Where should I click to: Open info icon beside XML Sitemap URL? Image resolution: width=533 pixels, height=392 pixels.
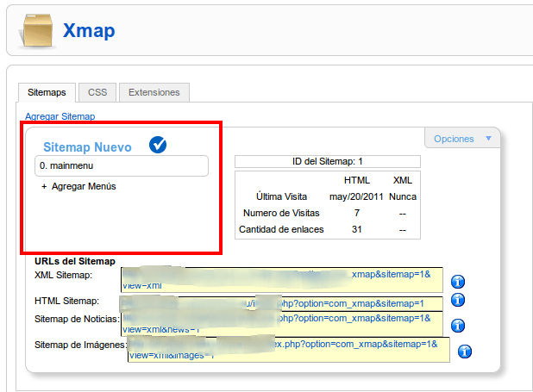point(458,282)
